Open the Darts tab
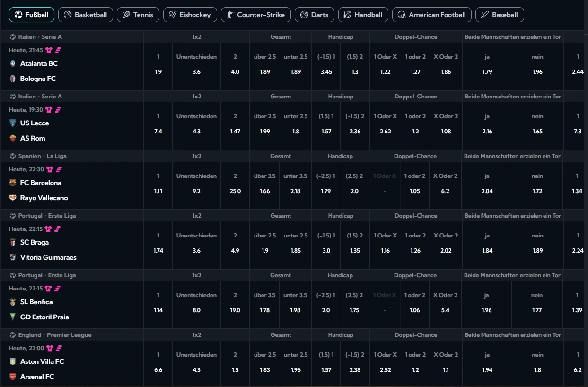 [x=315, y=15]
